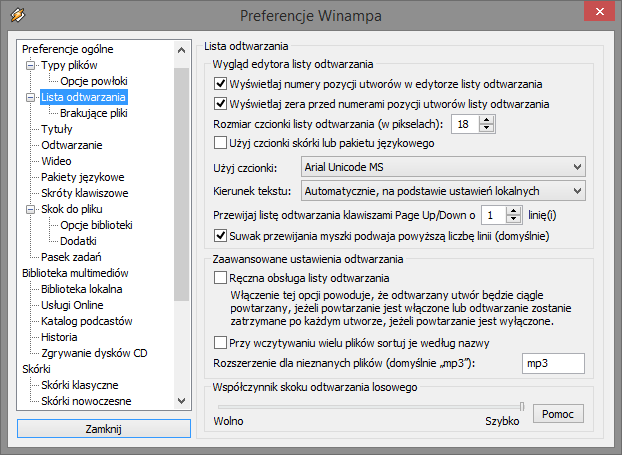
Task: Open 'Opcje powłoki' preferences page
Action: (x=94, y=81)
